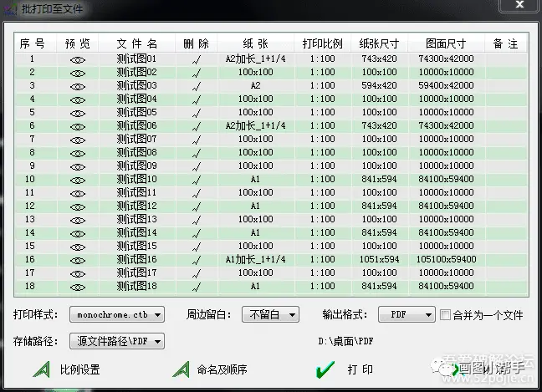Close the 批打印至文件 dialog
The image size is (542, 392).
pyautogui.click(x=520, y=5)
